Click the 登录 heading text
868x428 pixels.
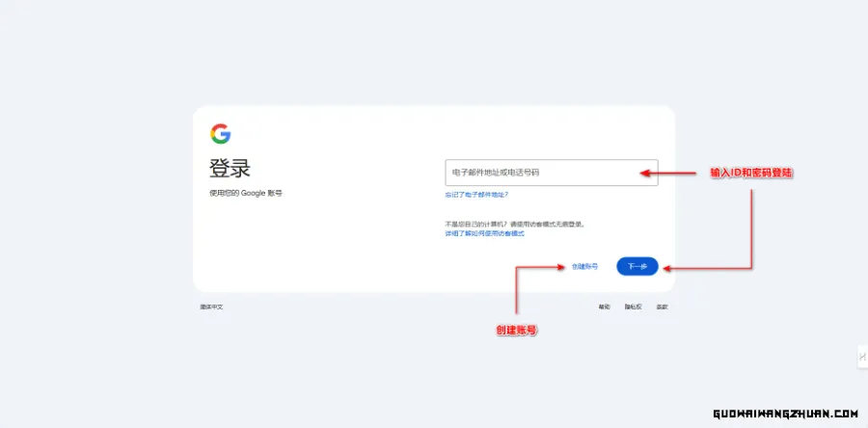pyautogui.click(x=230, y=169)
